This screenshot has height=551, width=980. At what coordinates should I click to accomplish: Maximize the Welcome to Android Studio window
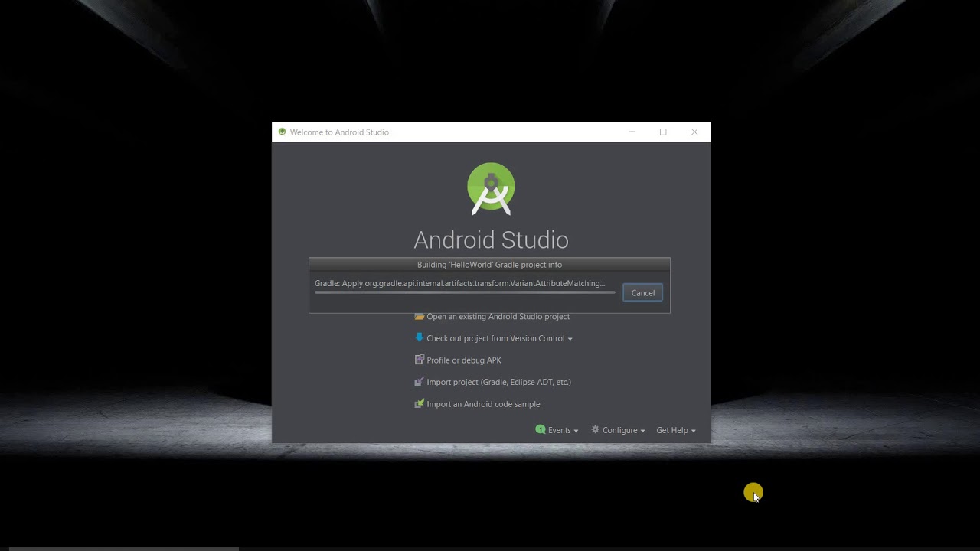(663, 132)
